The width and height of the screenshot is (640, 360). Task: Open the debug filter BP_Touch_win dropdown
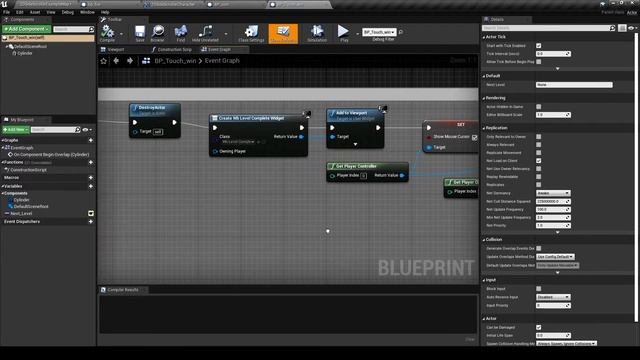point(379,32)
